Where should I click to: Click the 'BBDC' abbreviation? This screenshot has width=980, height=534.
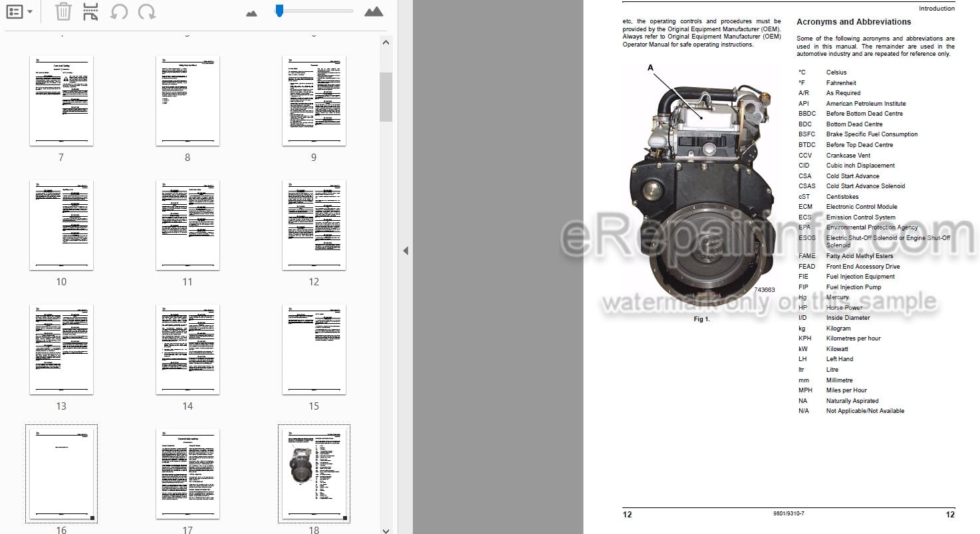click(x=807, y=114)
